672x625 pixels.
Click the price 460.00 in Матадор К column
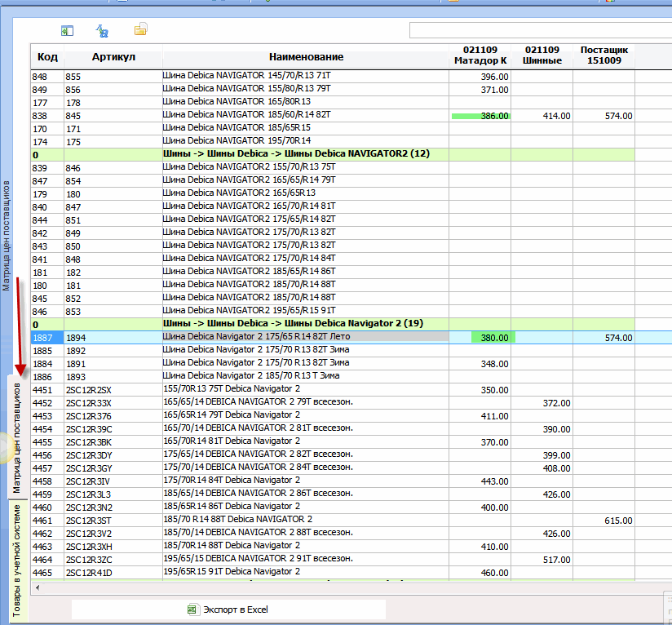(494, 573)
